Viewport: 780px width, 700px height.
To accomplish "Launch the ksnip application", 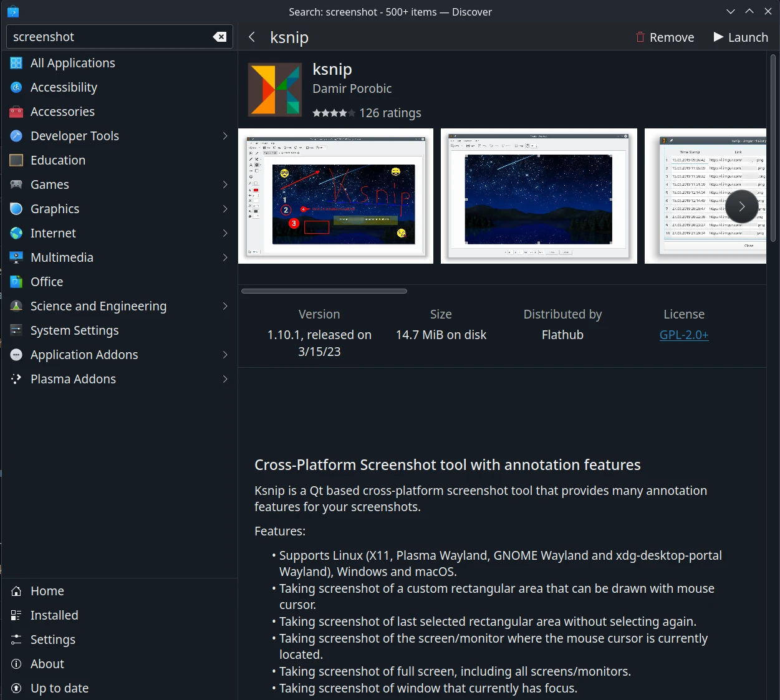I will 741,37.
